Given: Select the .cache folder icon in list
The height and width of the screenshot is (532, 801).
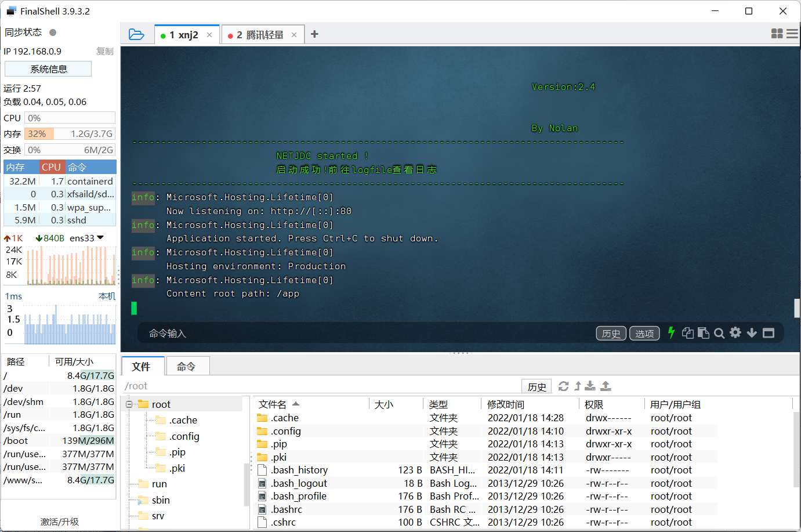Looking at the screenshot, I should pos(262,418).
